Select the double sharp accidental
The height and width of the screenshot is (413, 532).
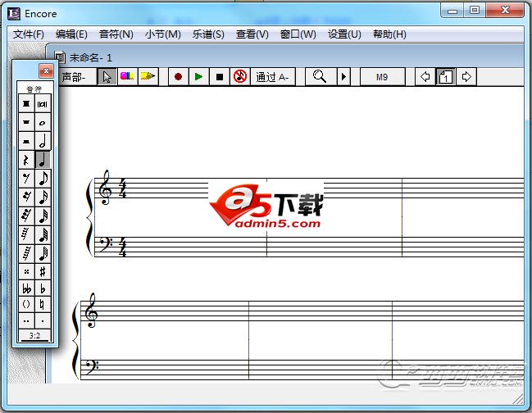[x=26, y=271]
